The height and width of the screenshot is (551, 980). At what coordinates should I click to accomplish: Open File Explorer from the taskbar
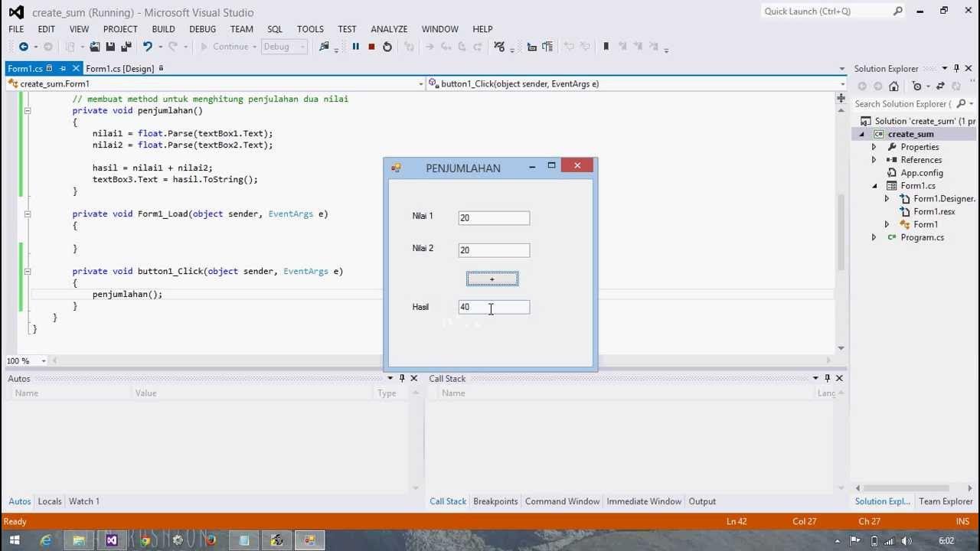point(79,540)
